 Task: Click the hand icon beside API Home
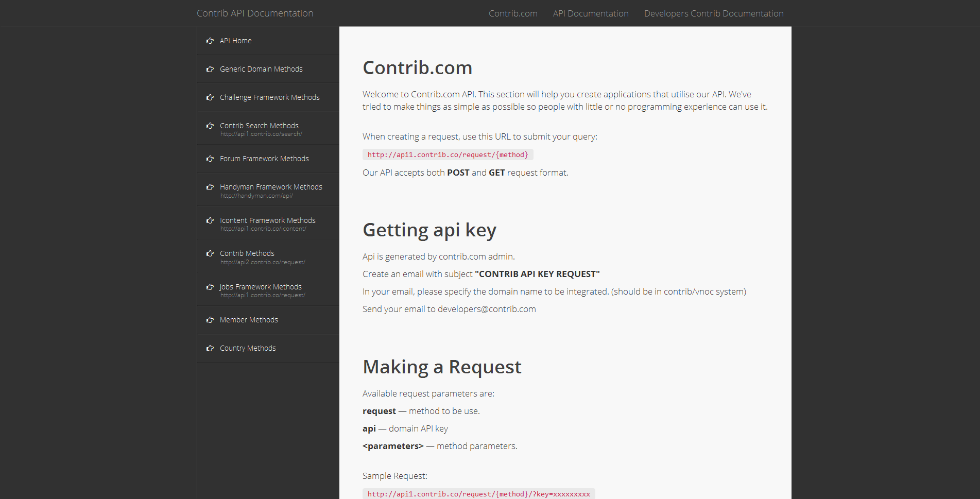click(210, 41)
